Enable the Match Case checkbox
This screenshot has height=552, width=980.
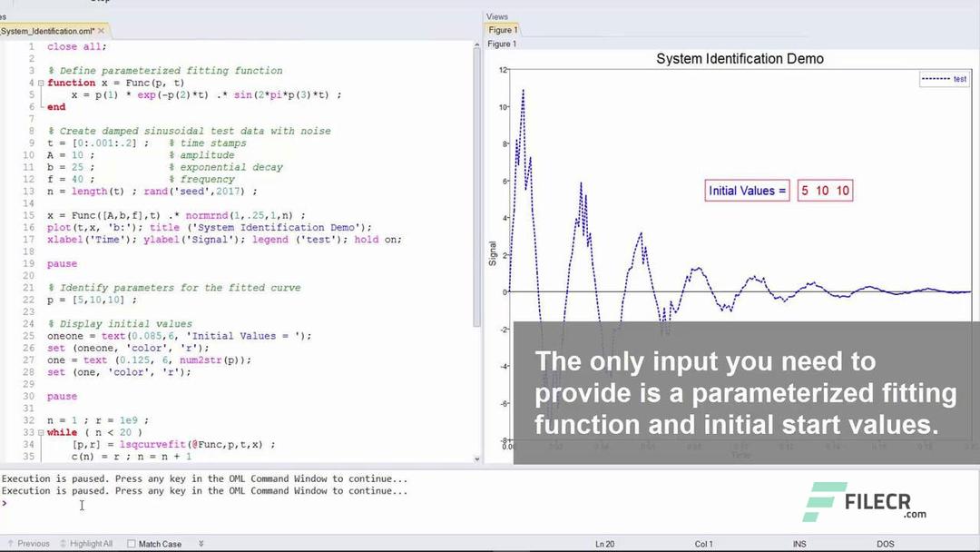(131, 543)
